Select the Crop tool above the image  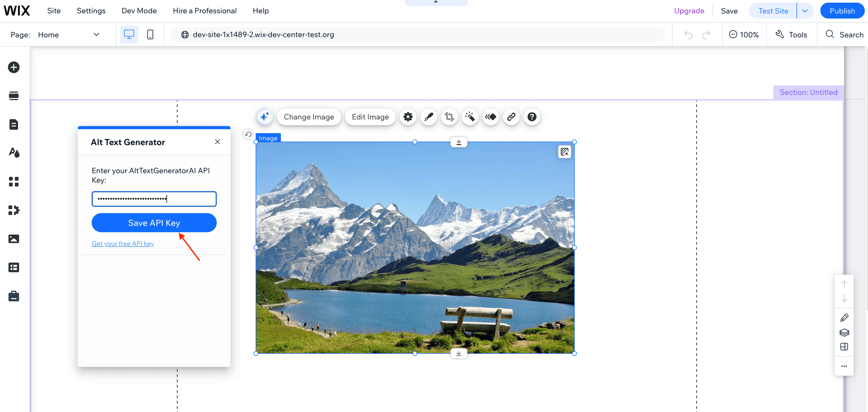tap(449, 117)
